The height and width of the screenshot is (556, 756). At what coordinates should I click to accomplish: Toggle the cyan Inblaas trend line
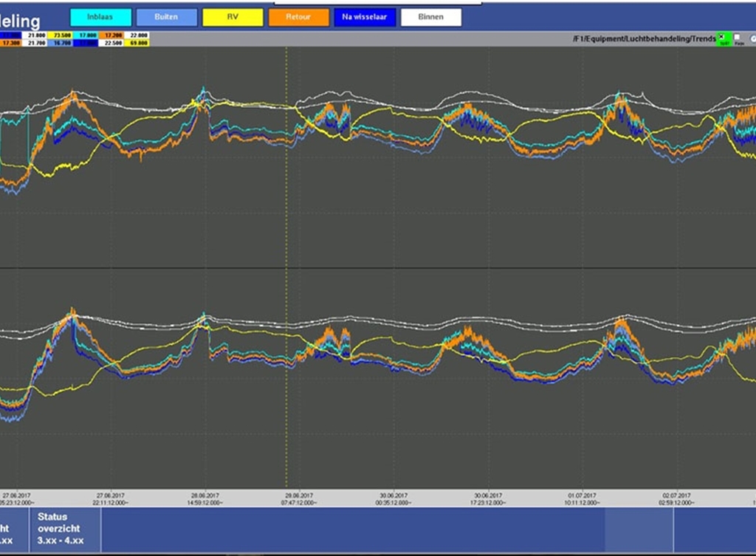point(100,17)
